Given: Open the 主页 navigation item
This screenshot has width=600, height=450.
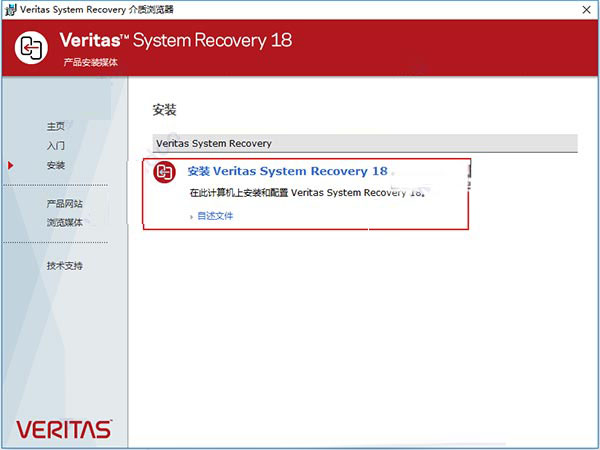Looking at the screenshot, I should click(55, 126).
